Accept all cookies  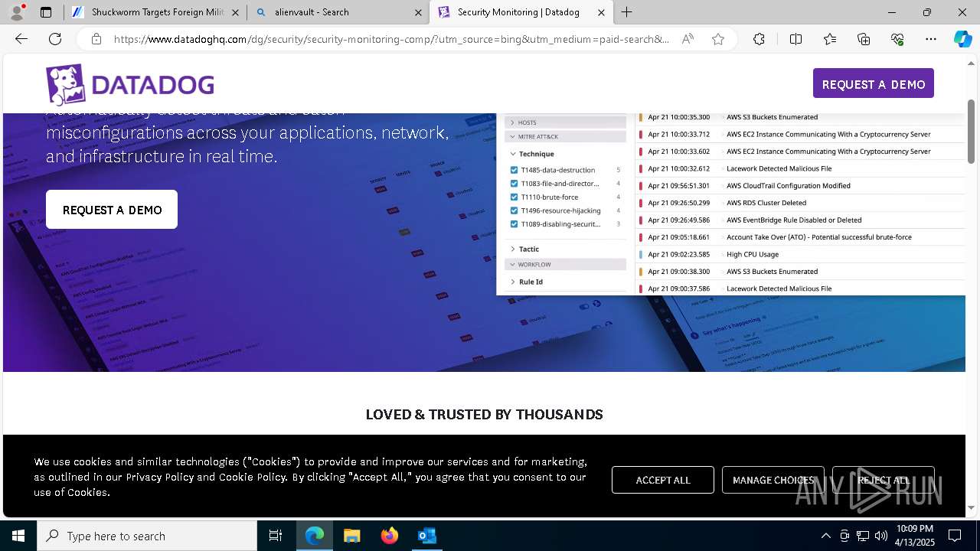663,480
